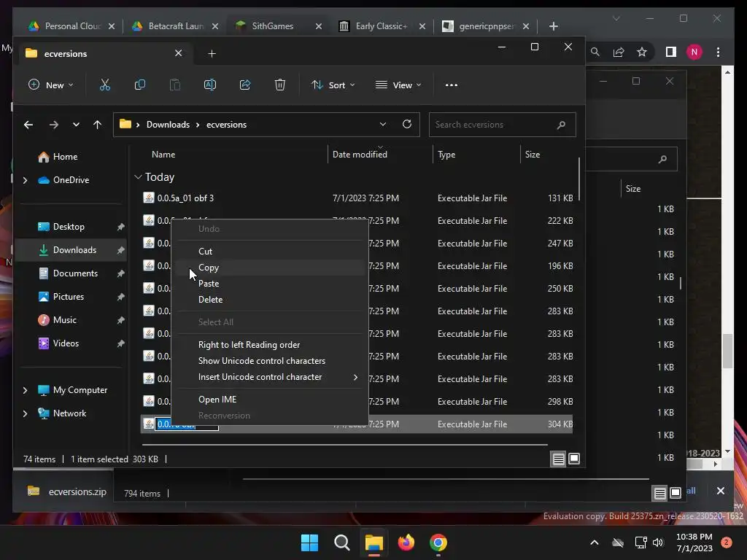Open the View dropdown

[398, 85]
